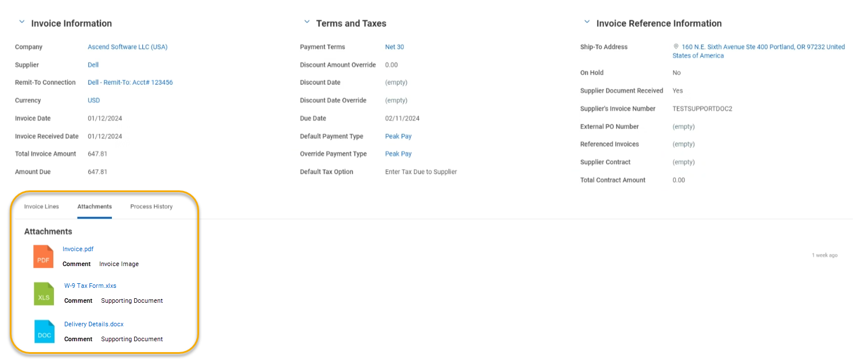Click the '1 week ago' timestamp

pyautogui.click(x=824, y=255)
